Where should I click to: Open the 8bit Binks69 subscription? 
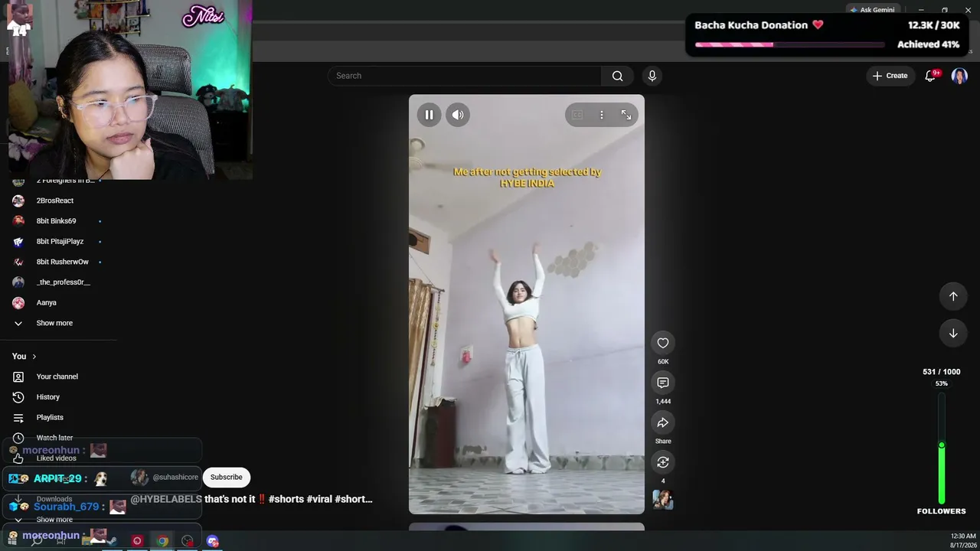pos(56,221)
